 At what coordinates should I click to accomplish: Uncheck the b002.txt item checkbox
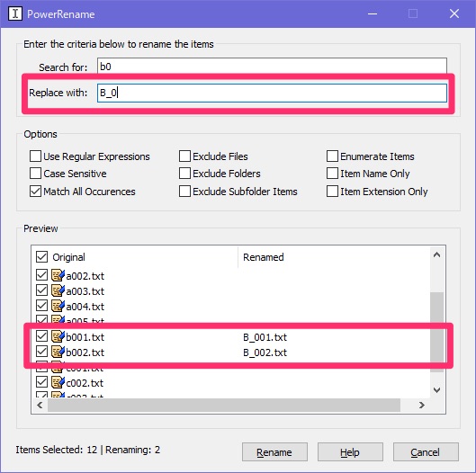tap(41, 352)
